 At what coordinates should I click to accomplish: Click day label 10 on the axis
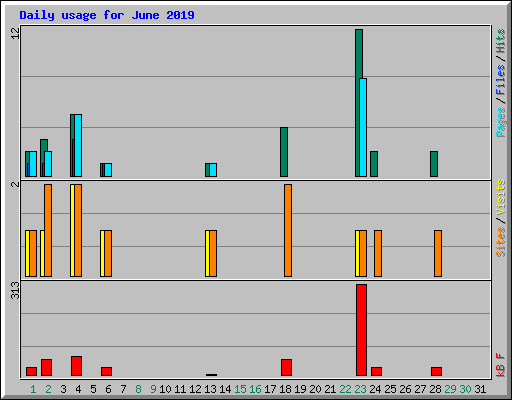pos(165,389)
